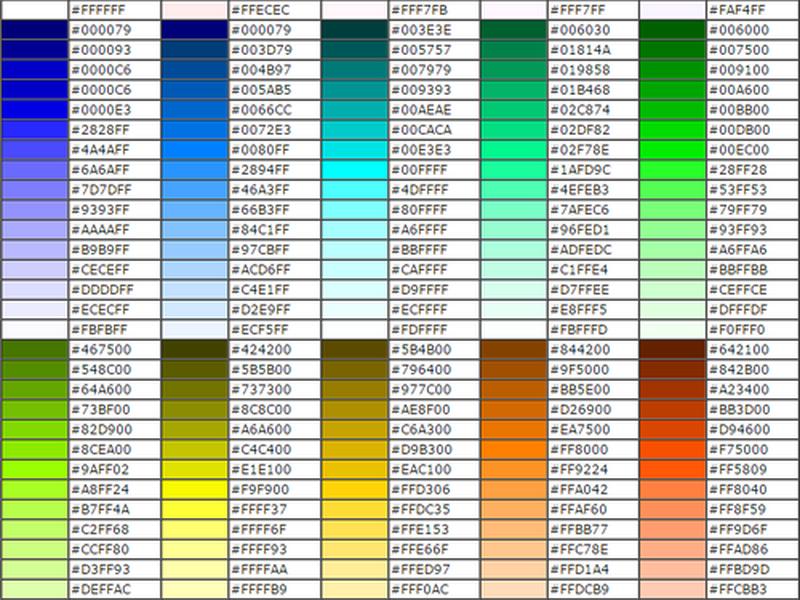This screenshot has height=600, width=800.
Task: Select the swatch next to #D26900
Action: click(514, 410)
